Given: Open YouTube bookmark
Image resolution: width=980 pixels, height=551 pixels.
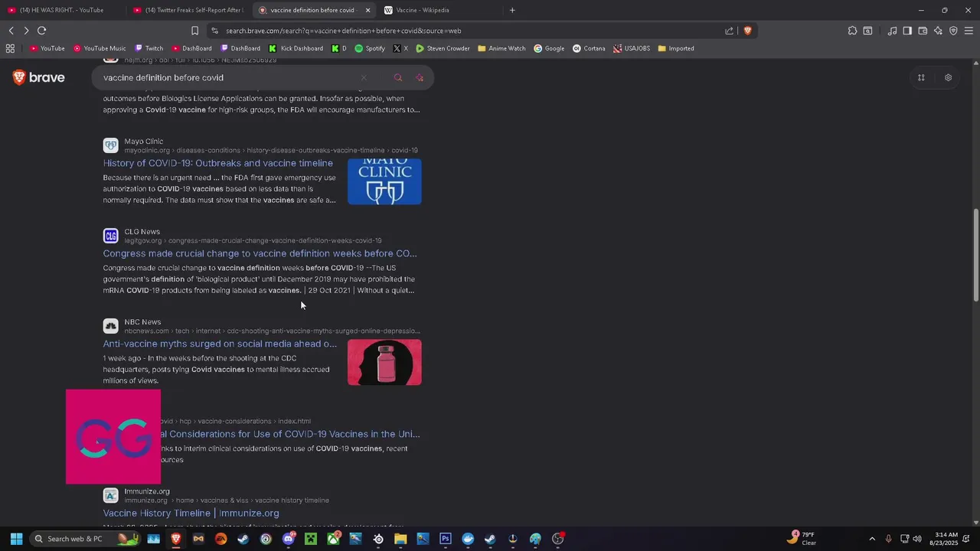Looking at the screenshot, I should tap(47, 48).
